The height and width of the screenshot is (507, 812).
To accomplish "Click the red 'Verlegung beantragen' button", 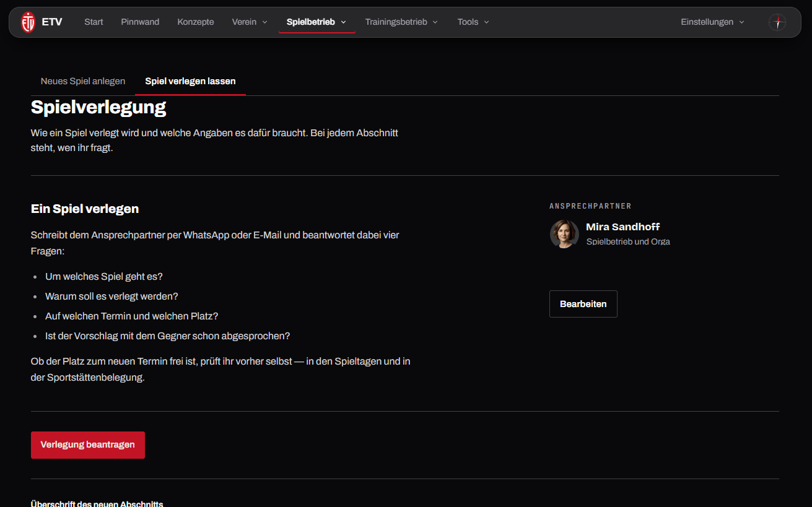I will (x=88, y=445).
